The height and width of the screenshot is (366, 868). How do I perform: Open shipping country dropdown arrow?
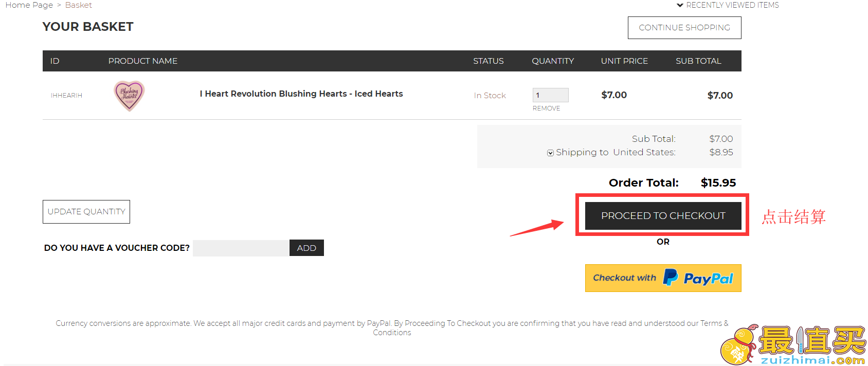[550, 153]
